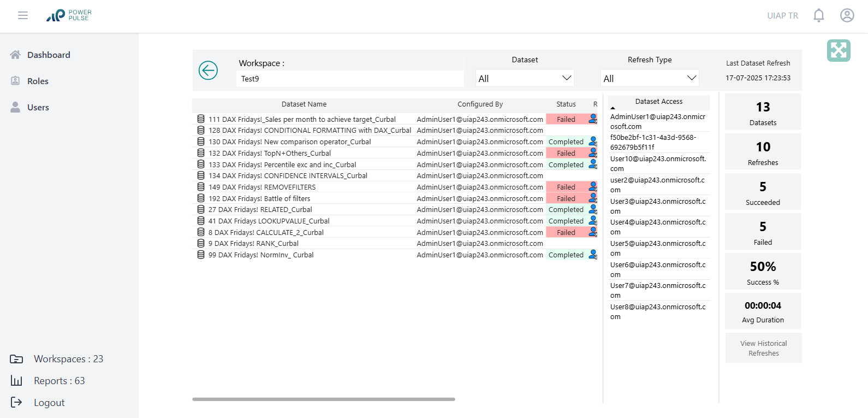This screenshot has width=868, height=418.
Task: Open the notifications bell
Action: (x=818, y=15)
